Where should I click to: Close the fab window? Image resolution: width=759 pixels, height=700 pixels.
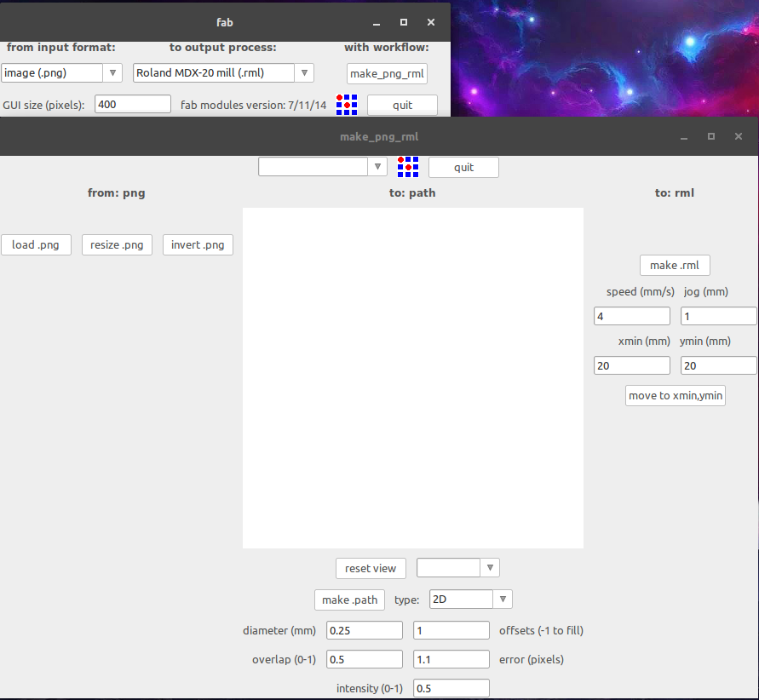(431, 22)
